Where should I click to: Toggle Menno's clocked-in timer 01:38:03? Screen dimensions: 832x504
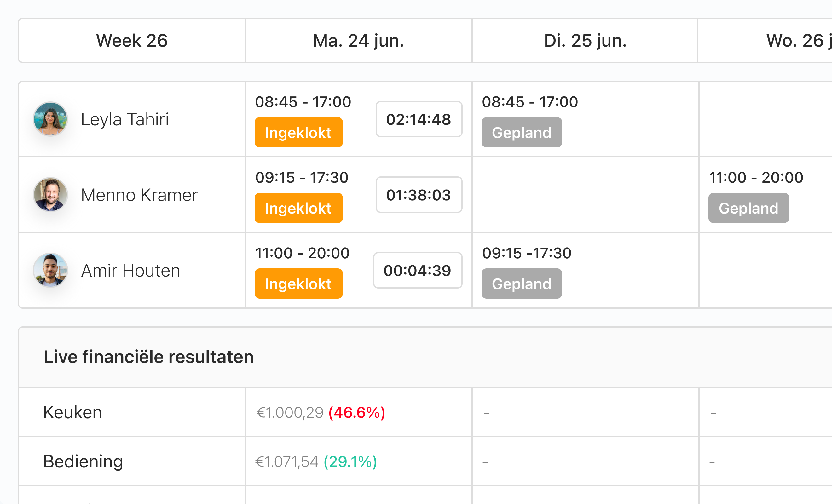pyautogui.click(x=419, y=194)
